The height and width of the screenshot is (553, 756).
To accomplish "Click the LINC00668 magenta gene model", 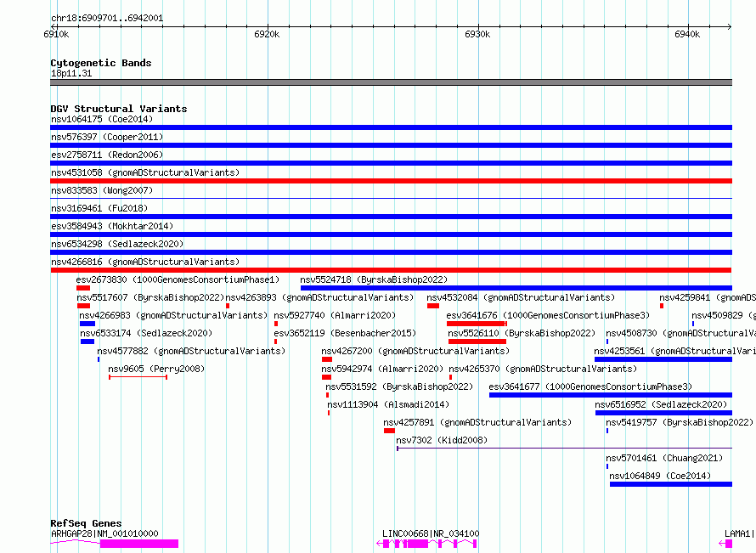I will point(426,544).
